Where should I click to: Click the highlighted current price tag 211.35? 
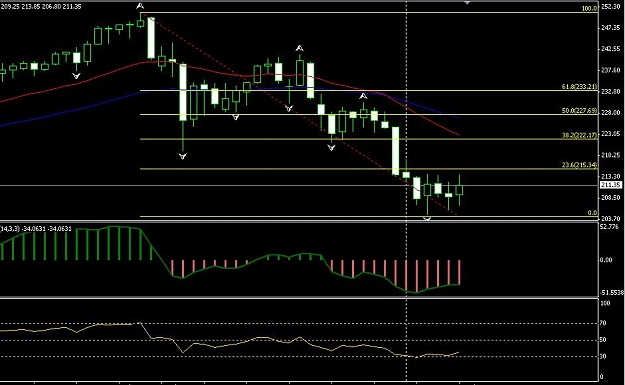pos(611,185)
